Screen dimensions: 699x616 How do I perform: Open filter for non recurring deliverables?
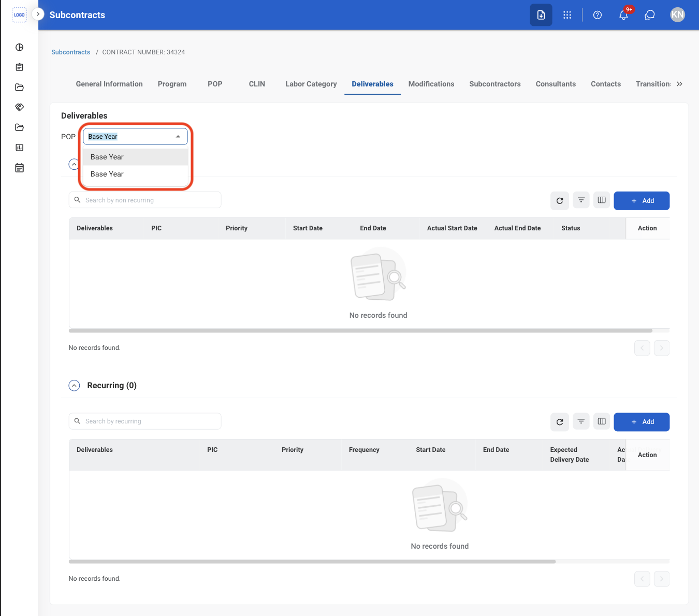click(581, 200)
